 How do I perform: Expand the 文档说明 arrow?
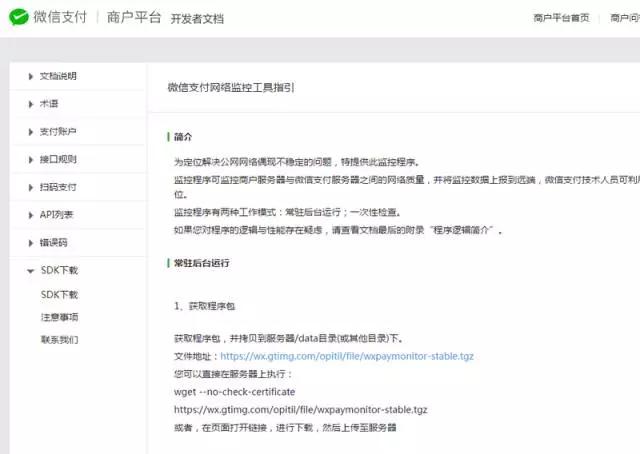click(x=31, y=76)
